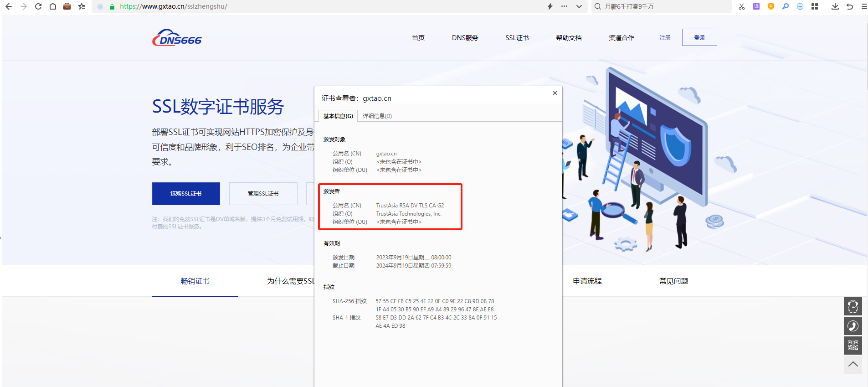The height and width of the screenshot is (387, 868).
Task: Click the green padlock security icon
Action: click(112, 7)
